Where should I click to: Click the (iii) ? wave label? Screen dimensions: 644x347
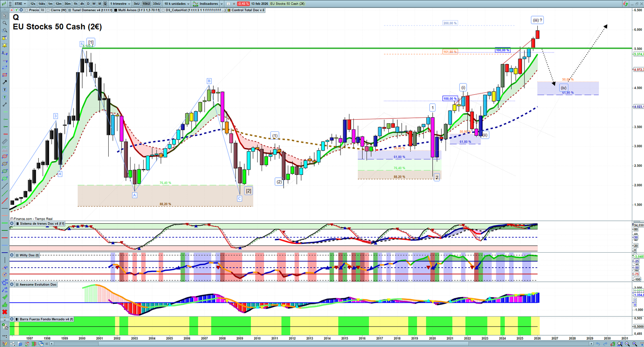coord(537,20)
